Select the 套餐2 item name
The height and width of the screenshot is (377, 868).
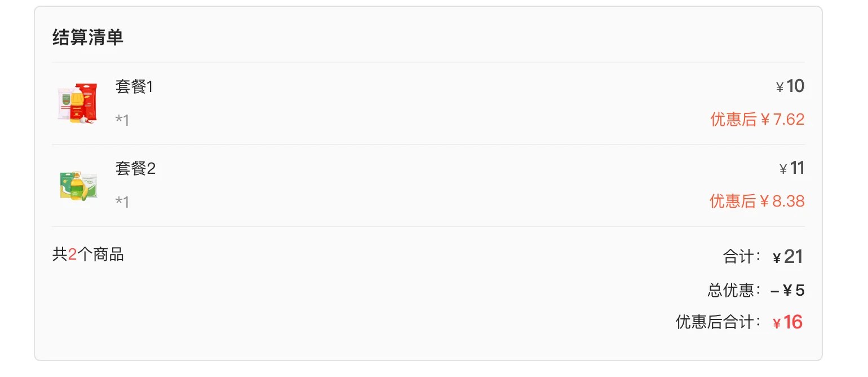coord(135,169)
